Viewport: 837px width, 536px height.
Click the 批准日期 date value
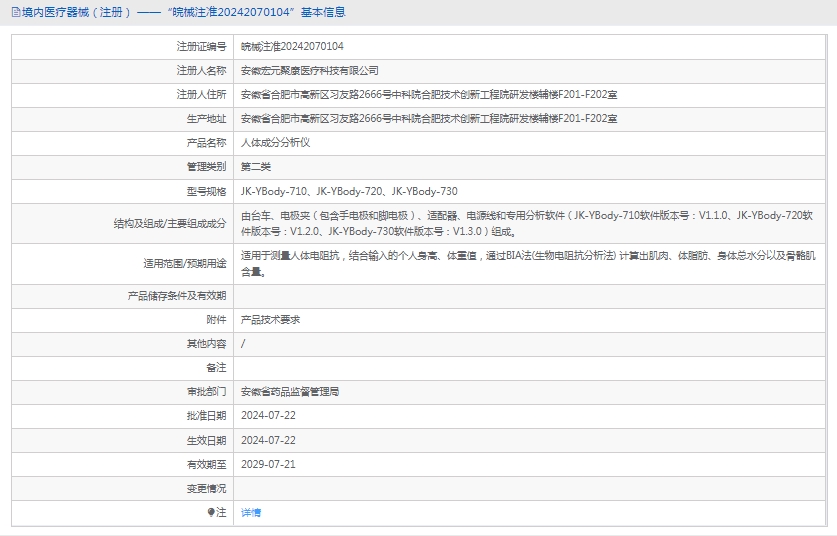pos(268,416)
